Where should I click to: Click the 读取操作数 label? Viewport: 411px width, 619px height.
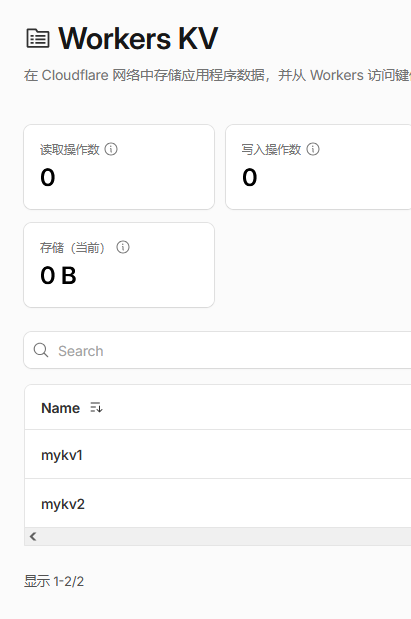69,150
